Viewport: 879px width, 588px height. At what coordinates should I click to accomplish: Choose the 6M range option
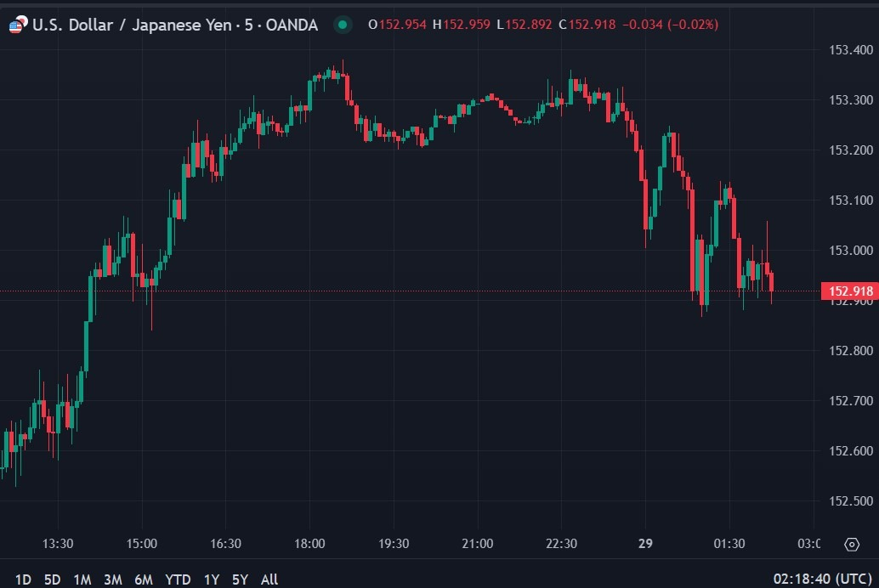[x=144, y=579]
